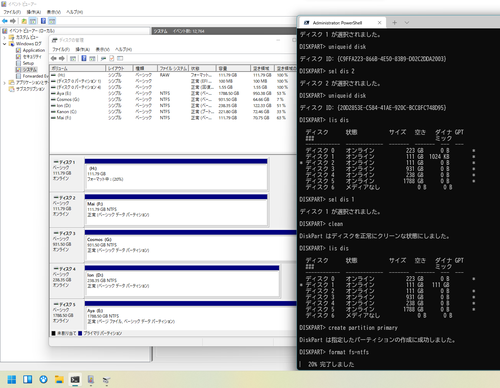Select Mai (F:) partition block on Disk 2
500x388 pixels.
pos(176,209)
